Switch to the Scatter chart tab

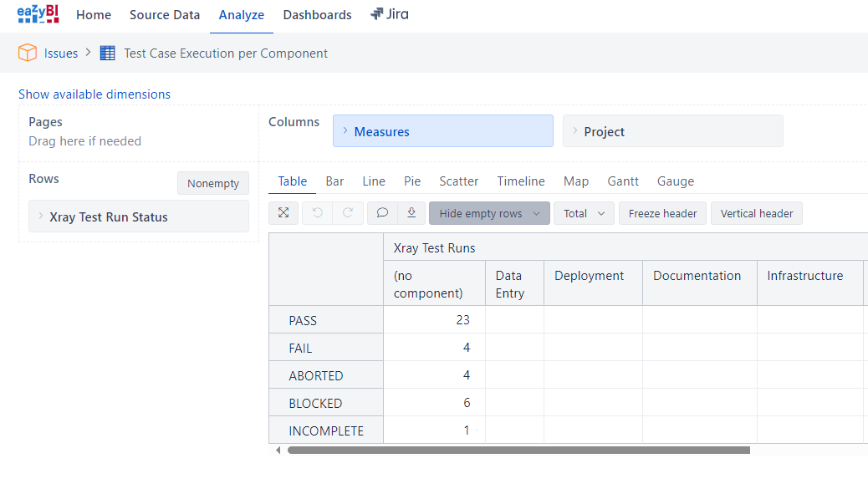[459, 181]
